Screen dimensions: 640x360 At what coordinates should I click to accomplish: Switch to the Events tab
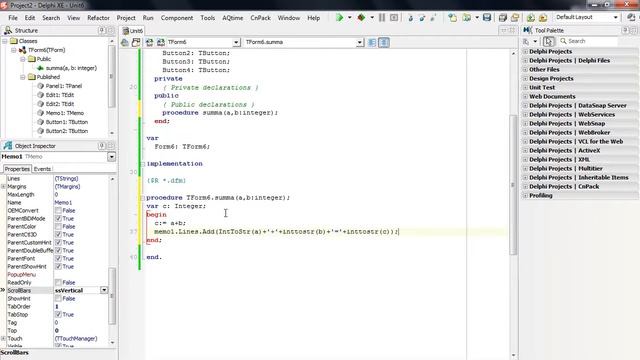[x=42, y=169]
